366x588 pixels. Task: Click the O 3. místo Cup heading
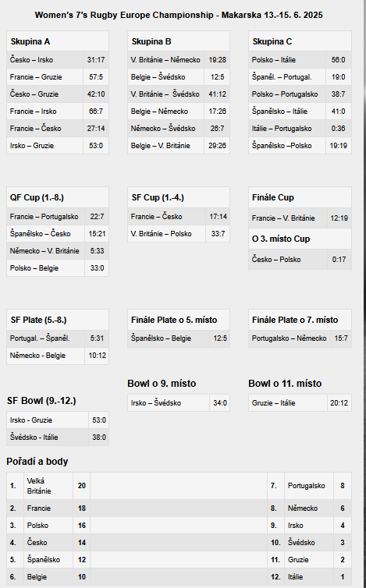tap(281, 239)
